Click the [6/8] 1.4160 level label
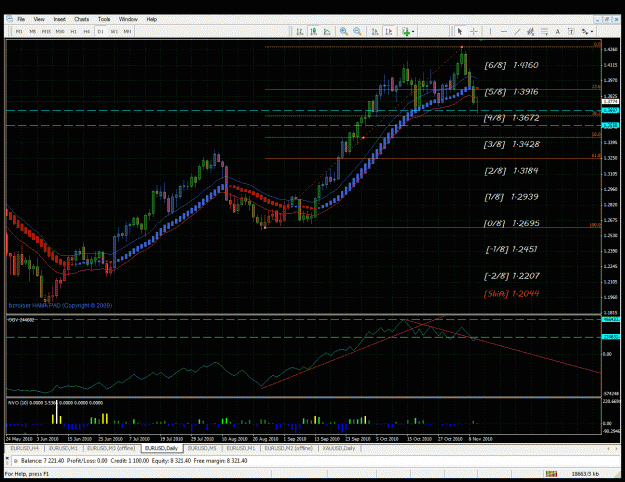Screen dimensions: 625x482 (x=511, y=65)
